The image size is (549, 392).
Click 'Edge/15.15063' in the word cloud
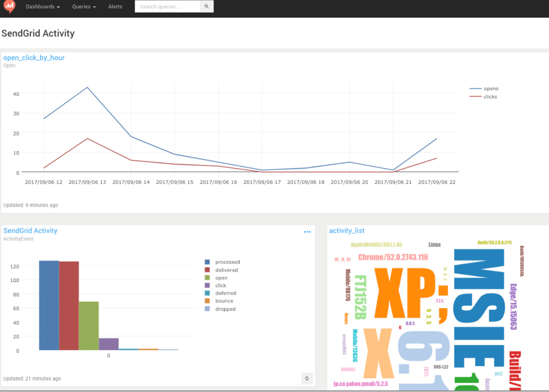[x=513, y=307]
